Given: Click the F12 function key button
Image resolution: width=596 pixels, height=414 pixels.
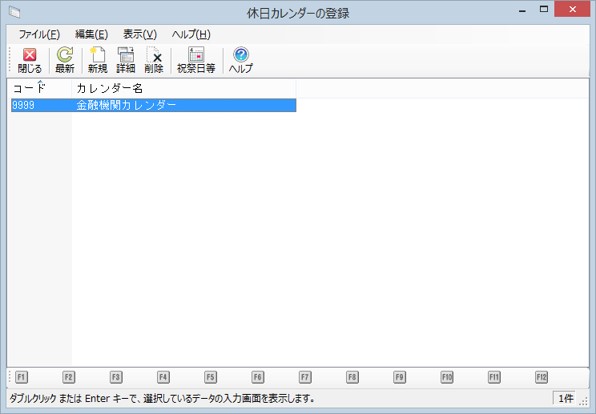Looking at the screenshot, I should (x=541, y=377).
